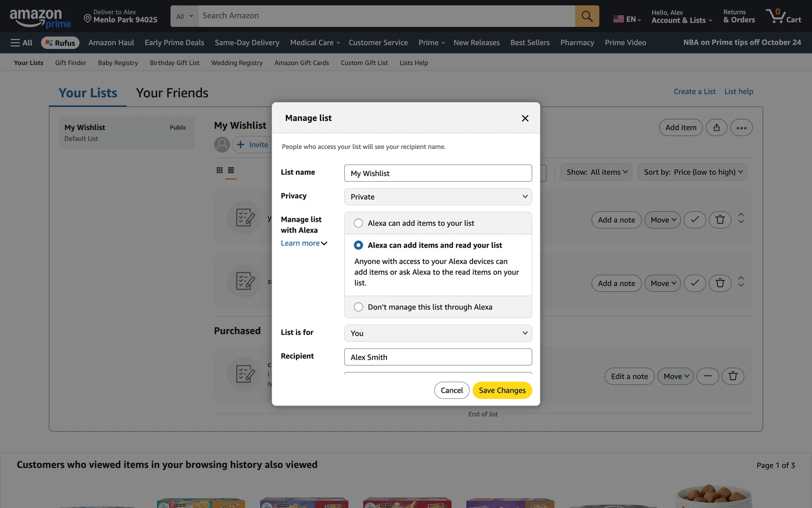The height and width of the screenshot is (508, 812).
Task: Select "Alexa can add items to your list"
Action: tap(358, 223)
